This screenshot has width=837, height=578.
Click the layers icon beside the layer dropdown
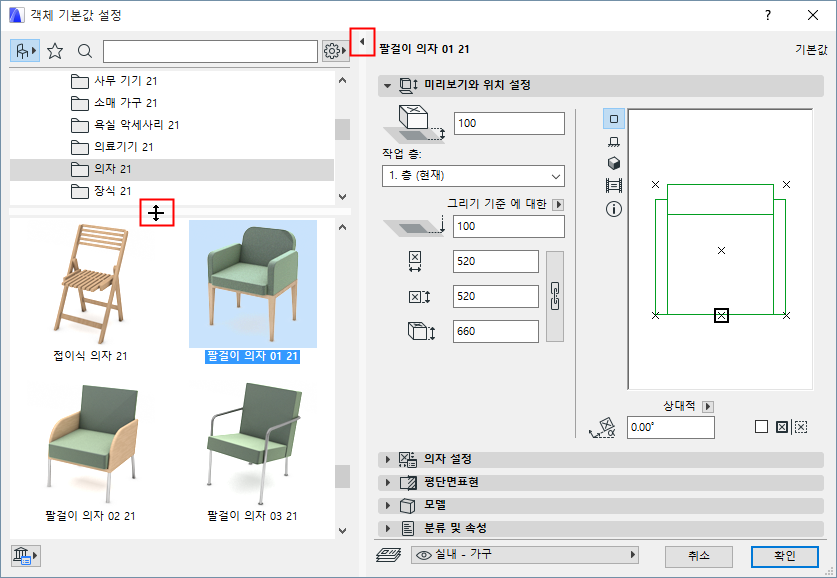(389, 555)
